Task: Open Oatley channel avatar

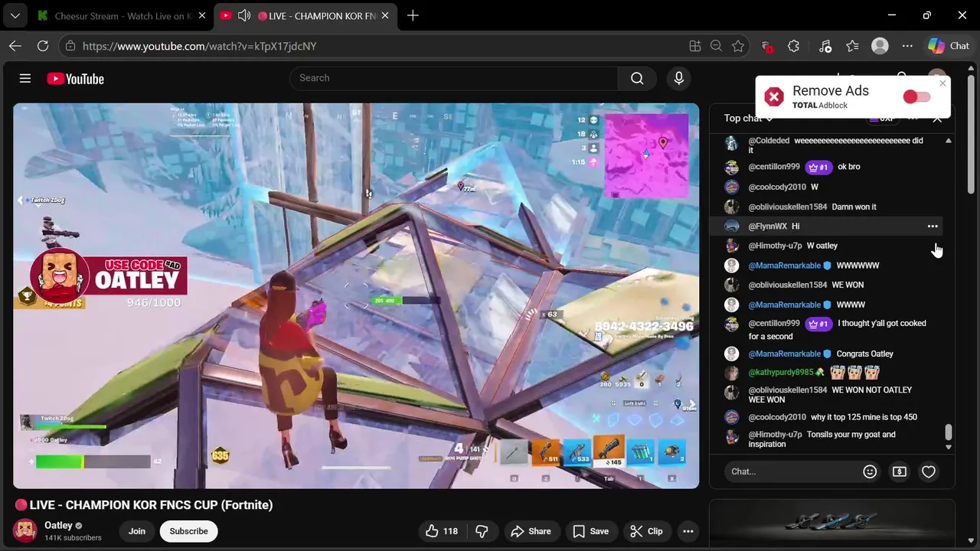Action: tap(24, 530)
